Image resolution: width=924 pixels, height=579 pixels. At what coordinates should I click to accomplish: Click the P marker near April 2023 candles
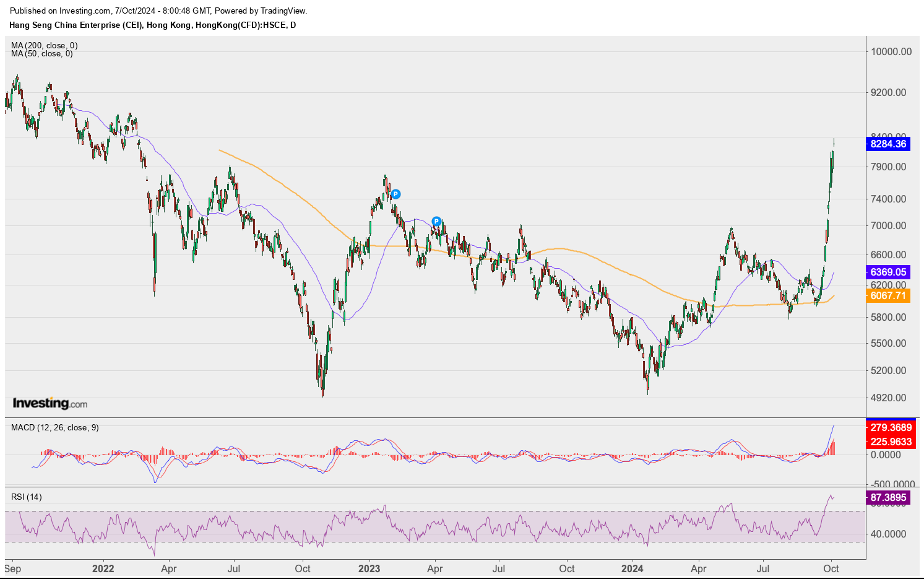[436, 221]
